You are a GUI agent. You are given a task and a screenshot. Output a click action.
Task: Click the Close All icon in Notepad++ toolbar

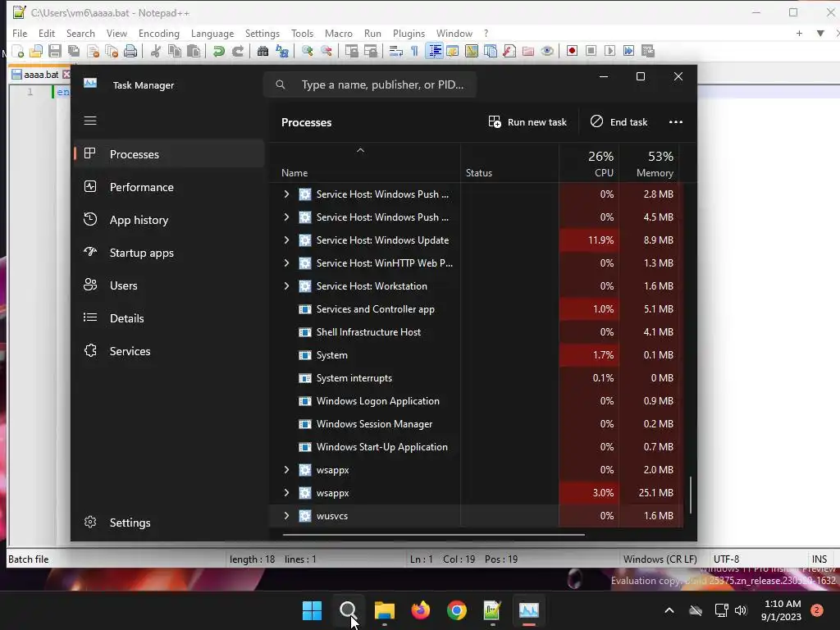point(112,52)
